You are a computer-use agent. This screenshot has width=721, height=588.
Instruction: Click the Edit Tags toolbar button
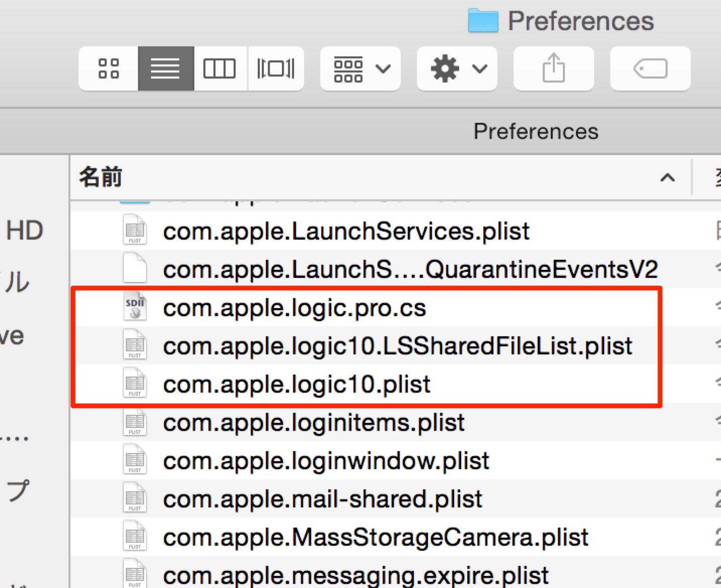click(651, 68)
